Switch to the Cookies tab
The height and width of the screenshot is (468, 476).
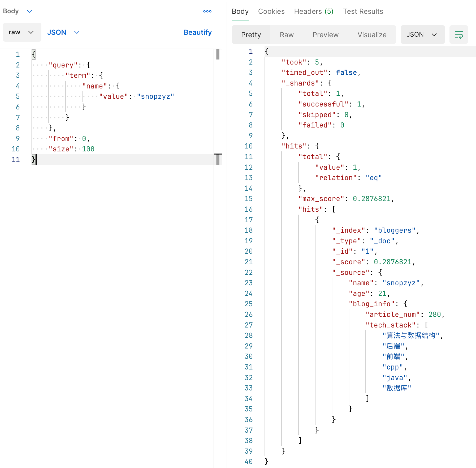coord(271,11)
